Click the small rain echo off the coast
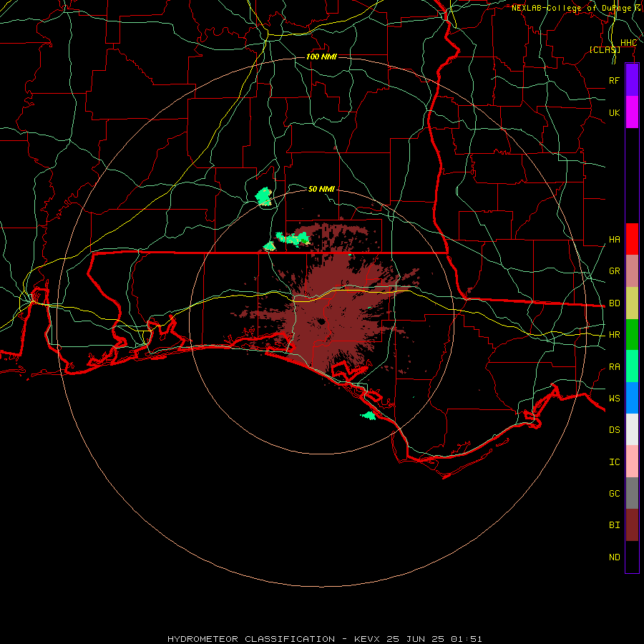 (x=369, y=416)
